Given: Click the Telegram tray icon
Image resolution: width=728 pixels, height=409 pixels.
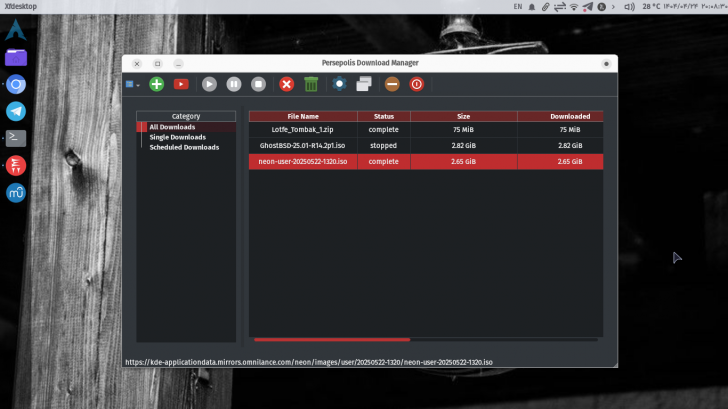Looking at the screenshot, I should tap(587, 6).
